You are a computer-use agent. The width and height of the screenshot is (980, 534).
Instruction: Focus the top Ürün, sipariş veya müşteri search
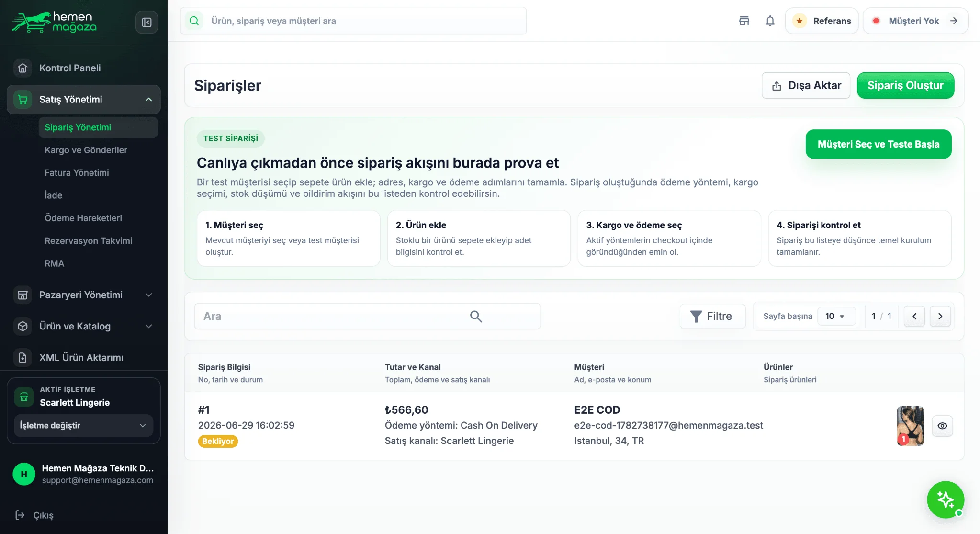pos(353,21)
